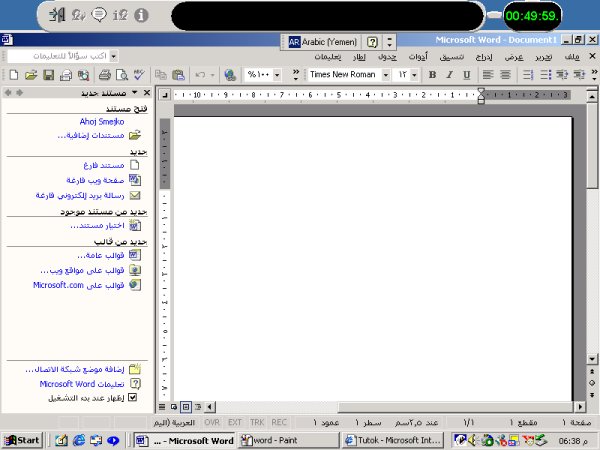Save the document with the floppy disk icon
The width and height of the screenshot is (600, 450).
[49, 75]
